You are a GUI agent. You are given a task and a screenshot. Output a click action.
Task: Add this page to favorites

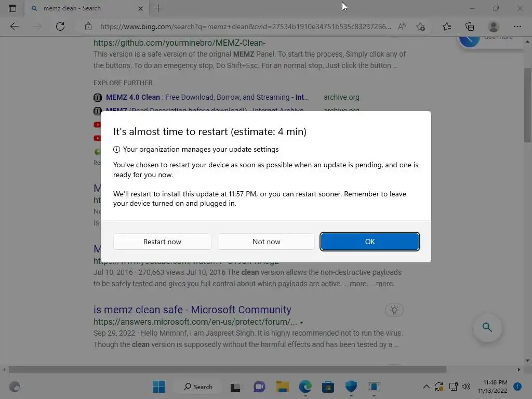421,26
